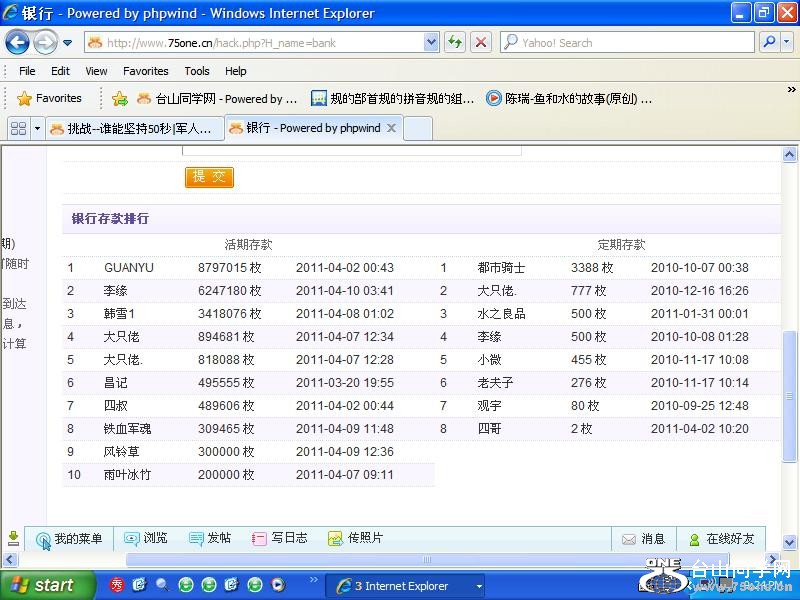The height and width of the screenshot is (600, 800).
Task: Click the 银行存款排行 section header
Action: click(x=110, y=219)
